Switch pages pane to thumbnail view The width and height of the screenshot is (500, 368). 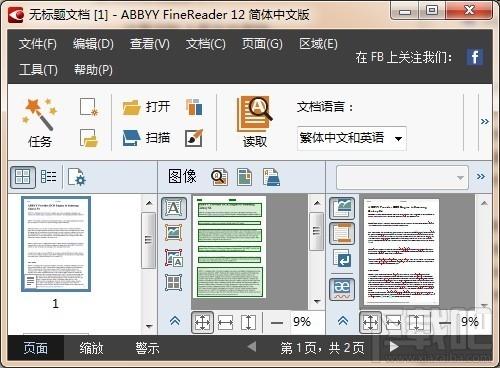(23, 177)
